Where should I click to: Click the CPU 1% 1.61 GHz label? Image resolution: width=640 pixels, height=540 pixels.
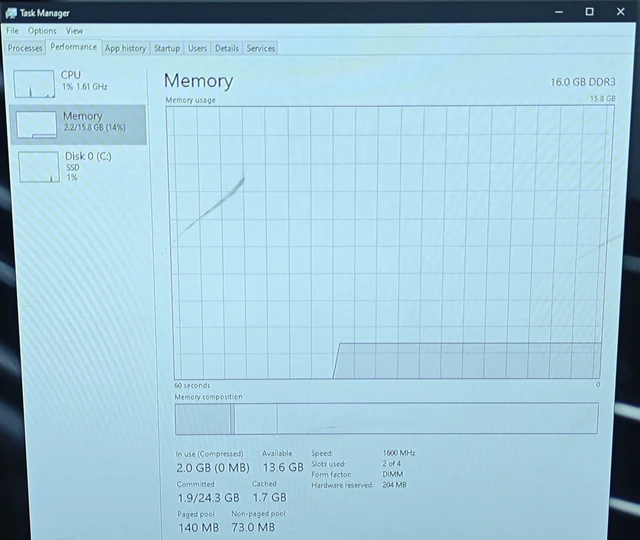84,81
